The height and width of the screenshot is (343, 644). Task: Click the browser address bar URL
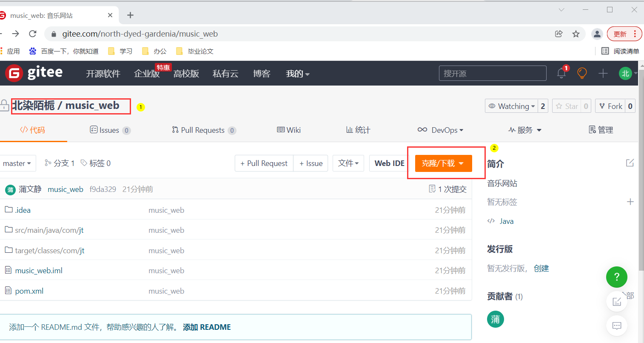(140, 34)
